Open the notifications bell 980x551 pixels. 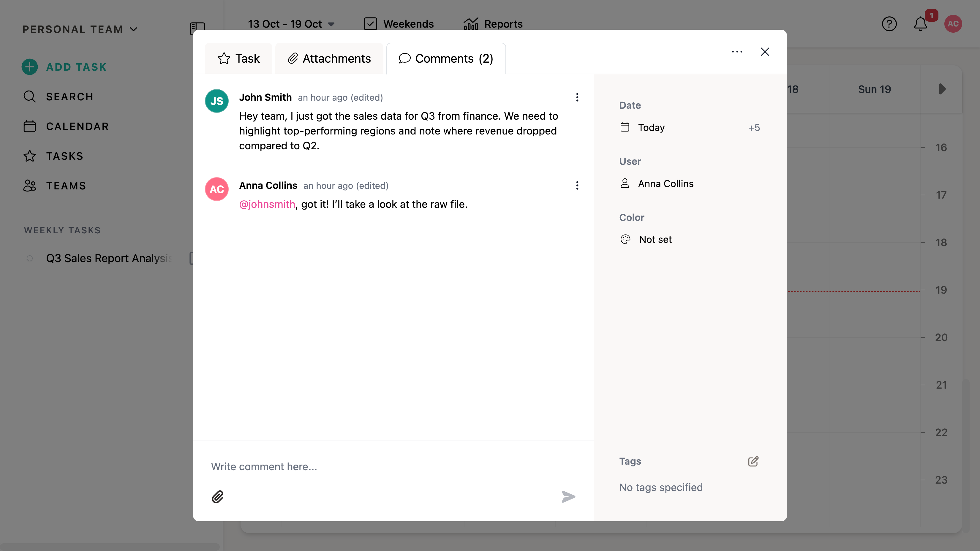pos(920,24)
